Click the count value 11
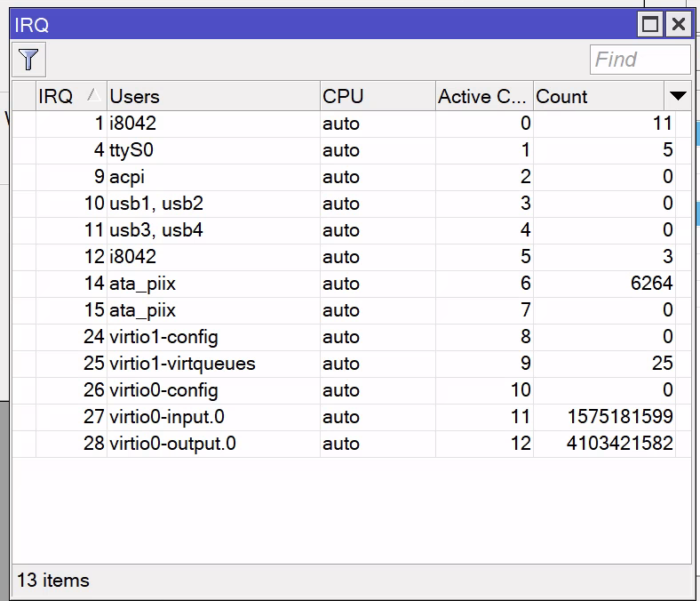Screen dimensions: 700x601 (663, 124)
